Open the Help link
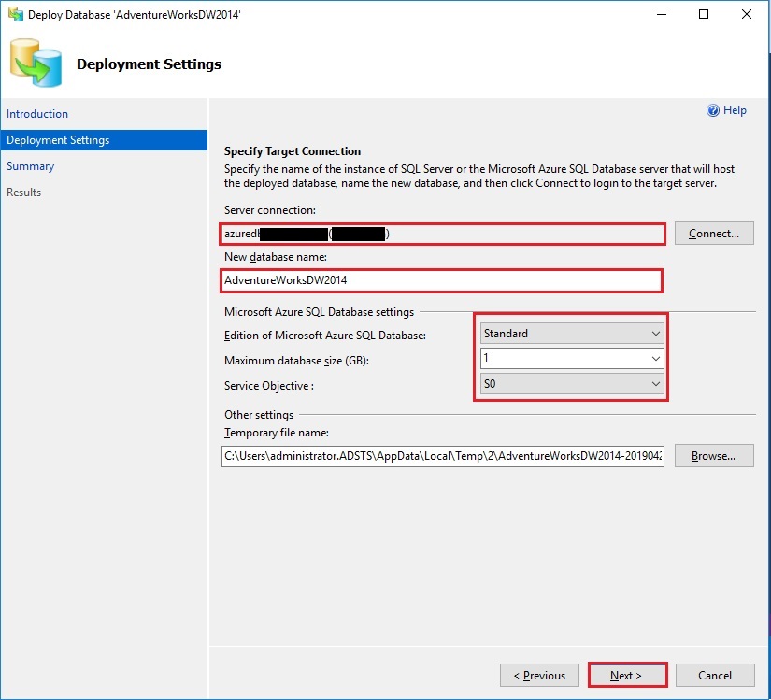 pos(735,110)
